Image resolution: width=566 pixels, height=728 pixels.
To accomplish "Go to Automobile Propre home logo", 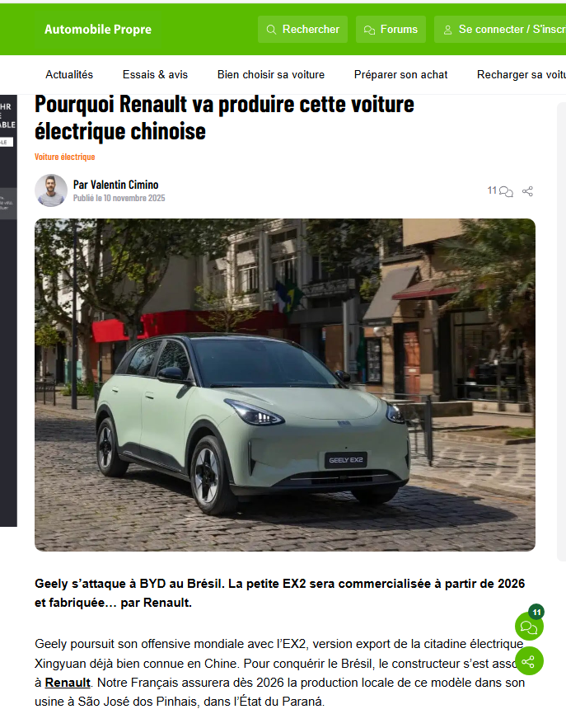I will point(98,29).
